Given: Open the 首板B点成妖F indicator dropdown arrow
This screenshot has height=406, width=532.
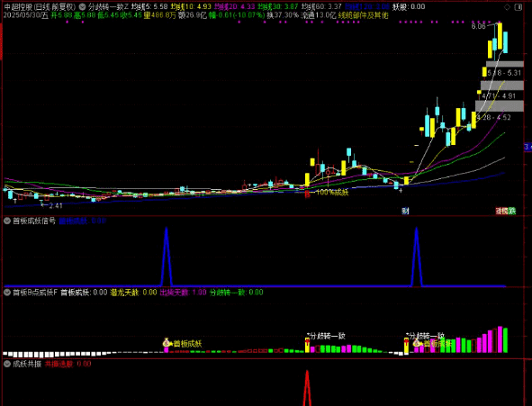Looking at the screenshot, I should (x=7, y=293).
